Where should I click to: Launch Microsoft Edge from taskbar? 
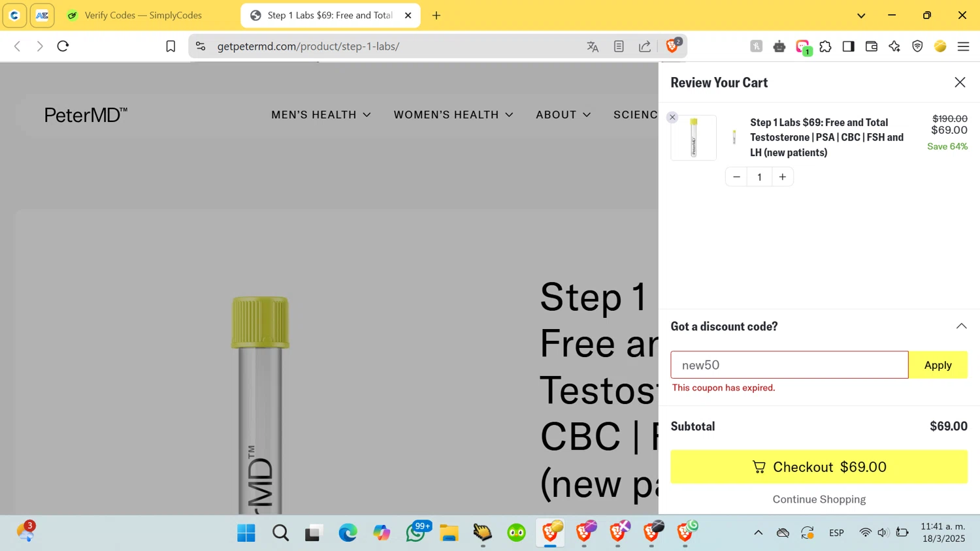coord(348,533)
